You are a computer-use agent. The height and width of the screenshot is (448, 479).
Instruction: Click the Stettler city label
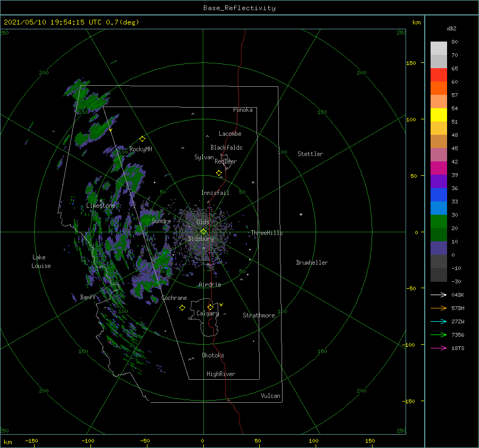(310, 154)
